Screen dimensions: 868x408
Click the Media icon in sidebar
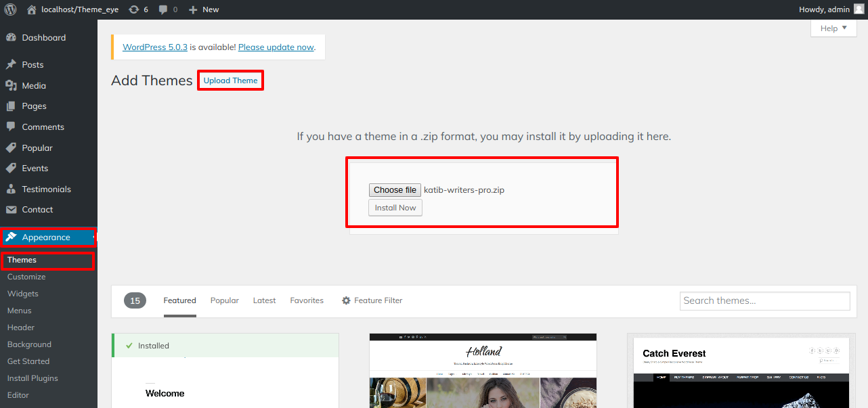(11, 85)
